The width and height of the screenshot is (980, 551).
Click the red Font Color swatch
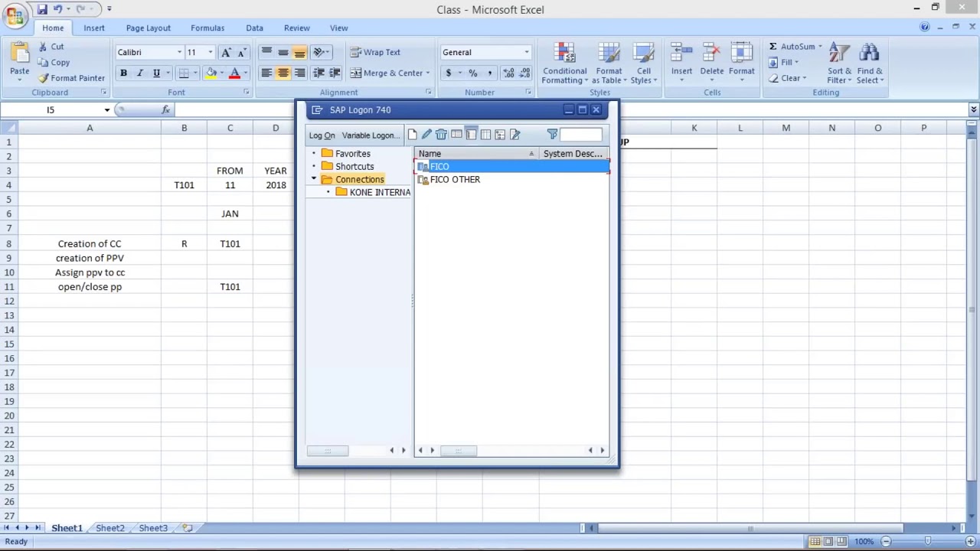(235, 73)
